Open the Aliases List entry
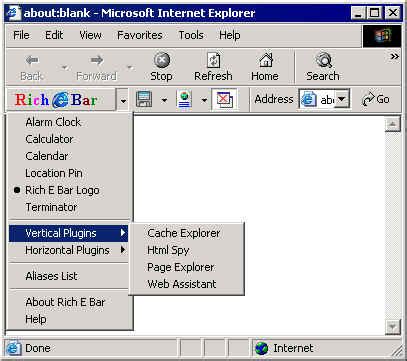The image size is (407, 361). pos(69,276)
